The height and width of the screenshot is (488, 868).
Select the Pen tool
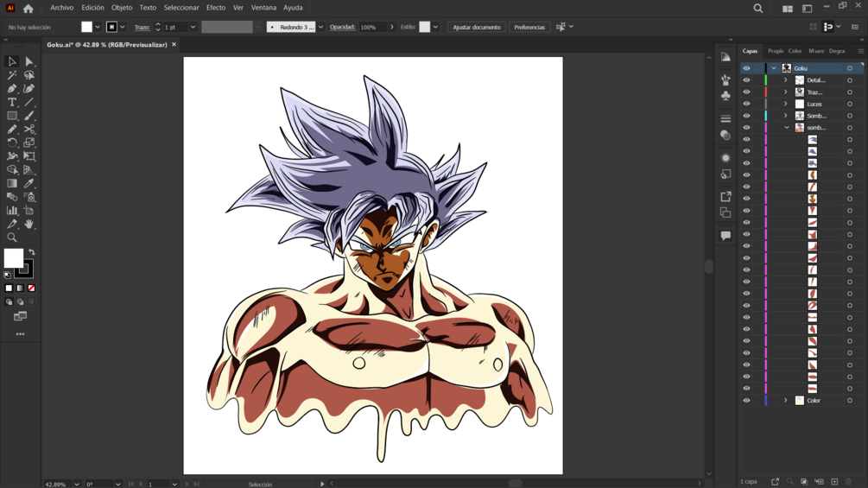[11, 88]
